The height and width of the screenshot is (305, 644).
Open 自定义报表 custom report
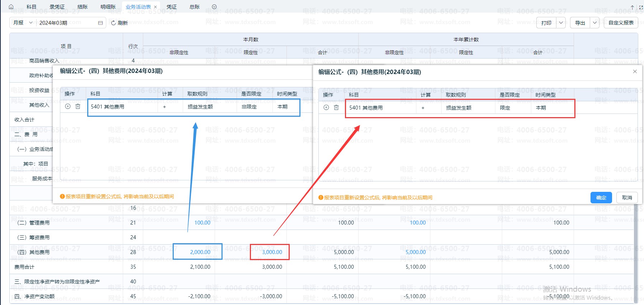[x=621, y=23]
